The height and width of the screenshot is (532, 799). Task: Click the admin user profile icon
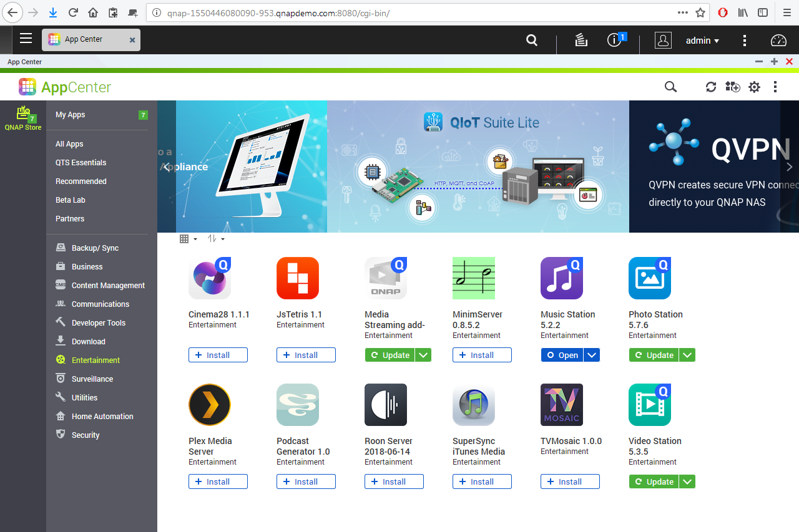coord(663,40)
